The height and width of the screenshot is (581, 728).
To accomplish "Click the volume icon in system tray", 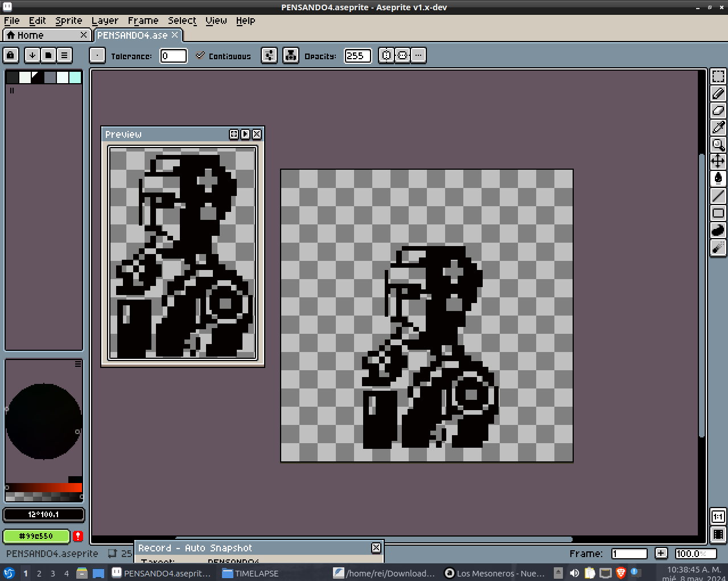I will coord(574,573).
